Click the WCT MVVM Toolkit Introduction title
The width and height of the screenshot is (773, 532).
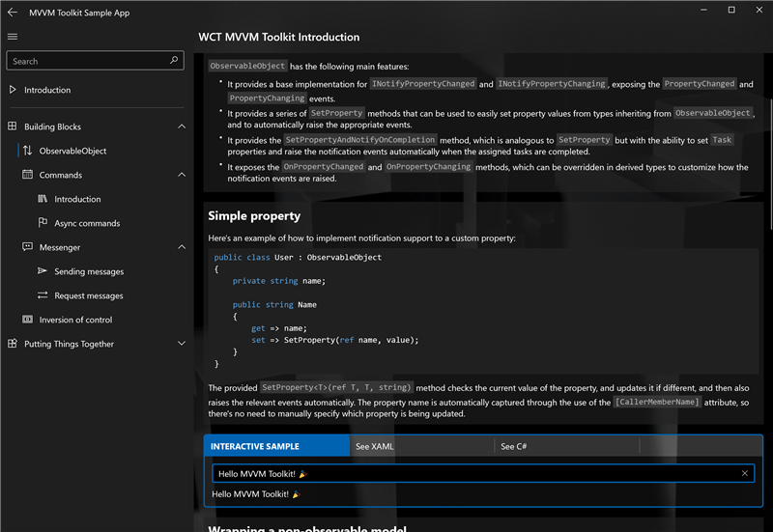coord(278,37)
